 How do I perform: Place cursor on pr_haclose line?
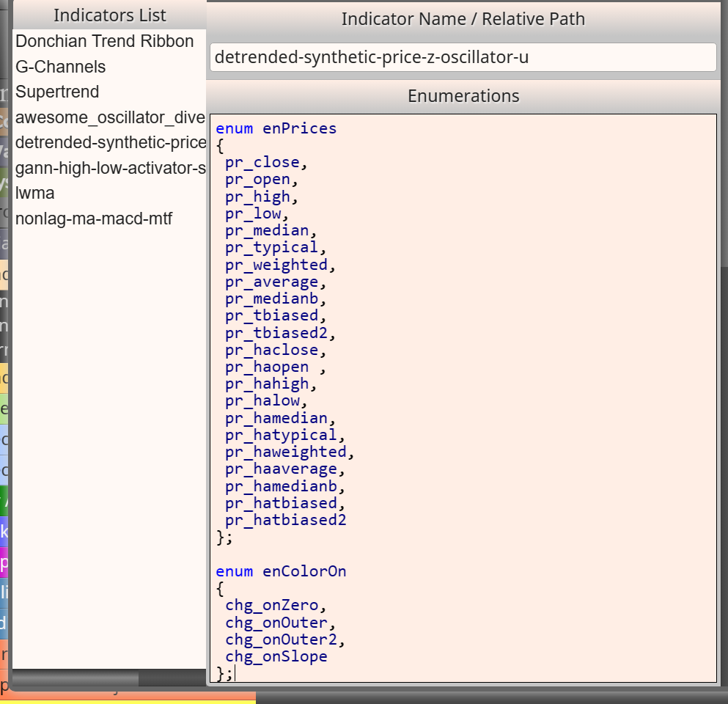pyautogui.click(x=276, y=350)
